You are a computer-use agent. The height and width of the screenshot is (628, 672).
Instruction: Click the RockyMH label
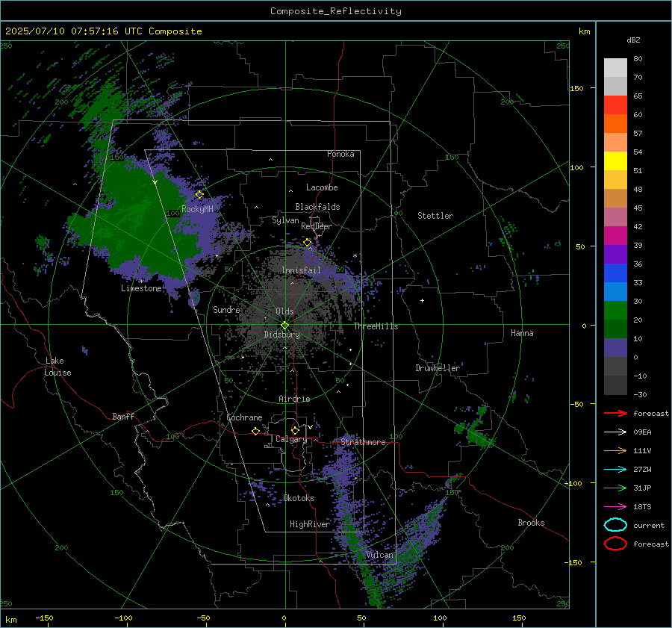pyautogui.click(x=197, y=209)
